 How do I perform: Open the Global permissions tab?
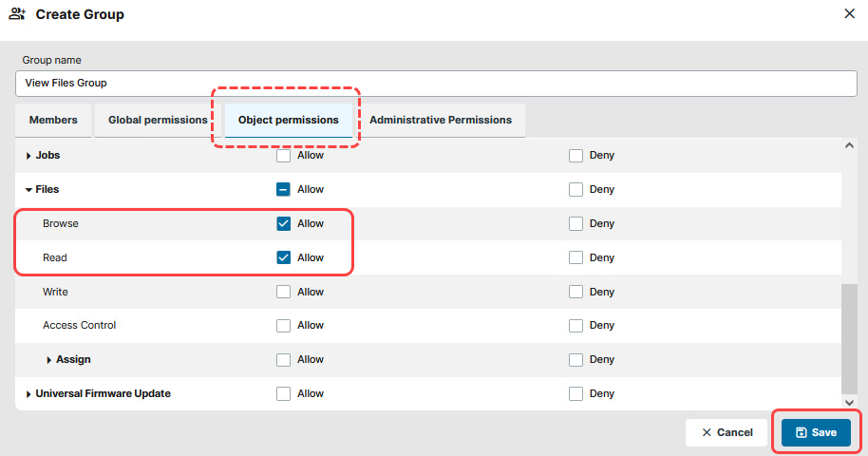158,121
